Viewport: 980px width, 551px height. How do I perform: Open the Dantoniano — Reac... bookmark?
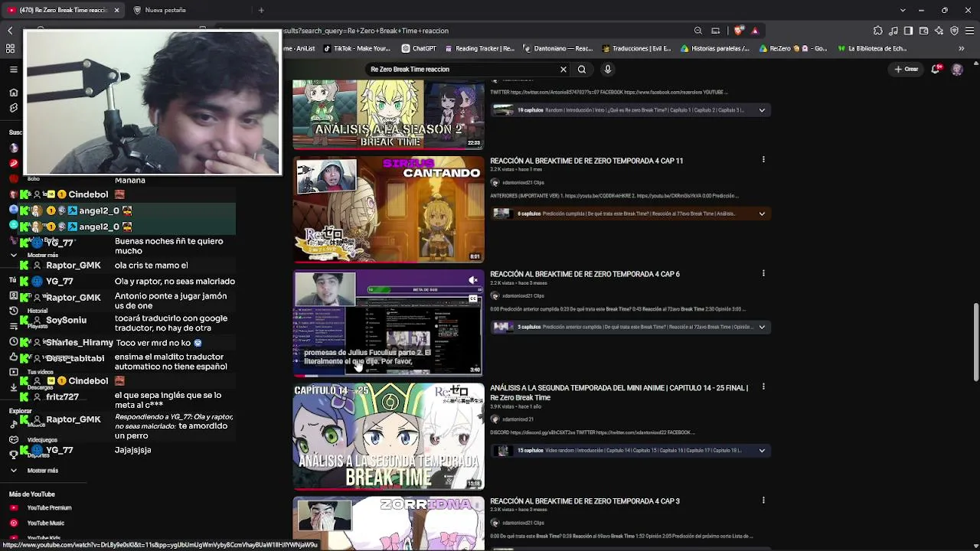[x=557, y=48]
